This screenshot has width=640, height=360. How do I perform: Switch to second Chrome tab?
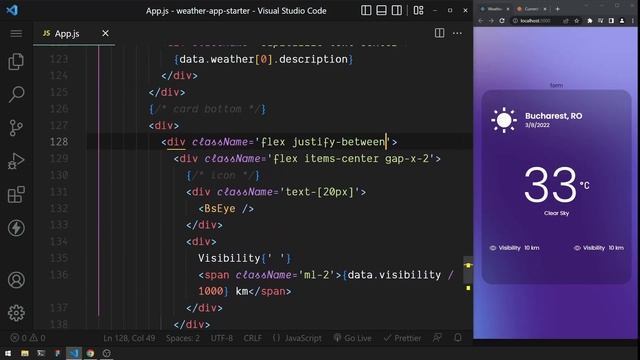point(531,9)
